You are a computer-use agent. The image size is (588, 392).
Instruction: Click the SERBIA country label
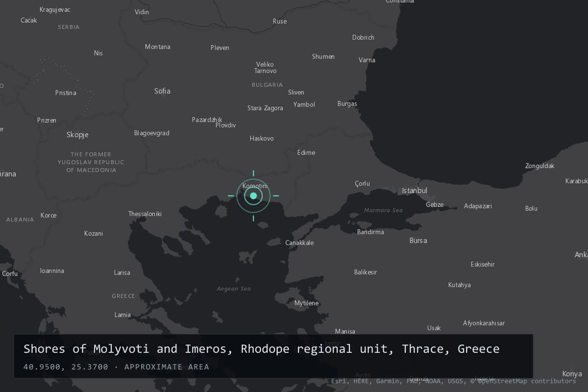(69, 27)
